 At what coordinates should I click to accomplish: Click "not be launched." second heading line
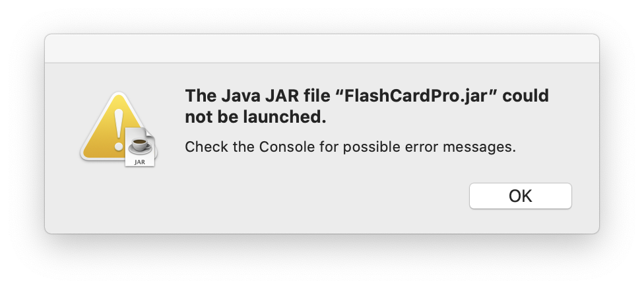click(255, 117)
